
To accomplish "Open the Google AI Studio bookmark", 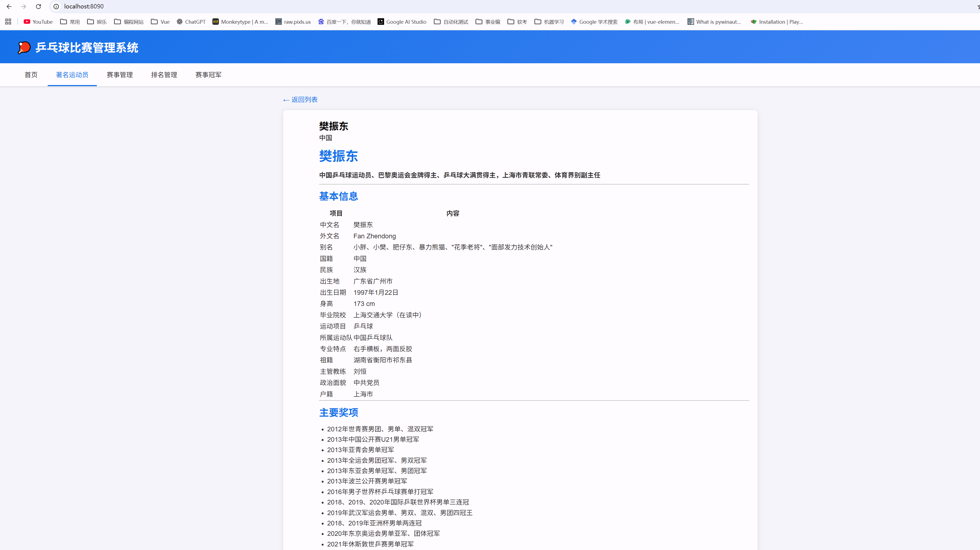I will pos(402,22).
